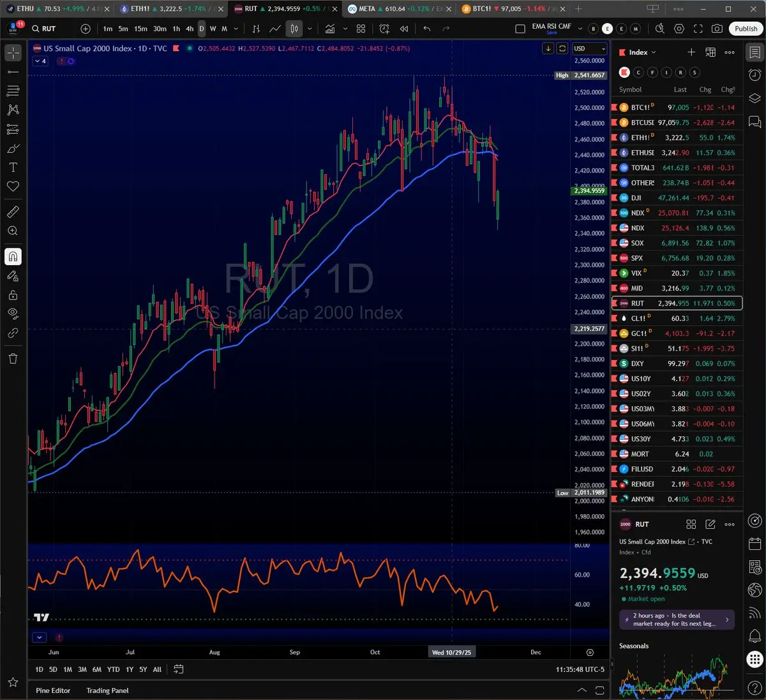This screenshot has height=700, width=766.
Task: Click the add symbol compare plus icon
Action: pyautogui.click(x=86, y=29)
